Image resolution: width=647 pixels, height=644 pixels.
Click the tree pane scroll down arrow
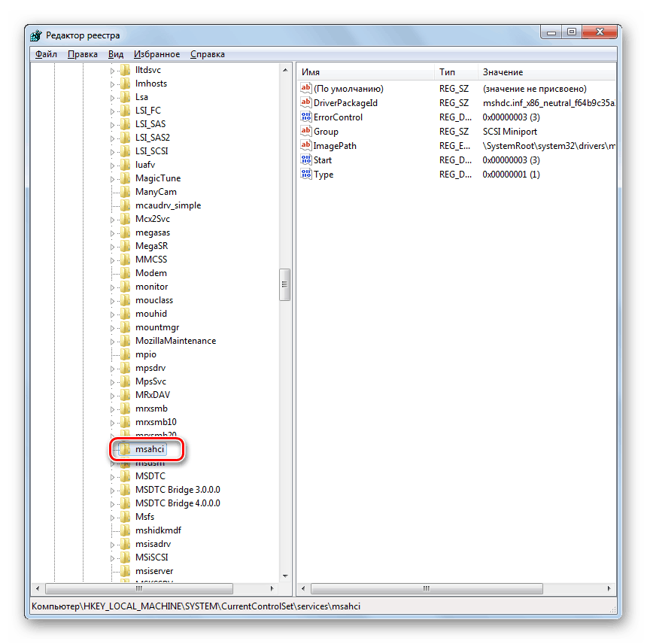point(284,576)
